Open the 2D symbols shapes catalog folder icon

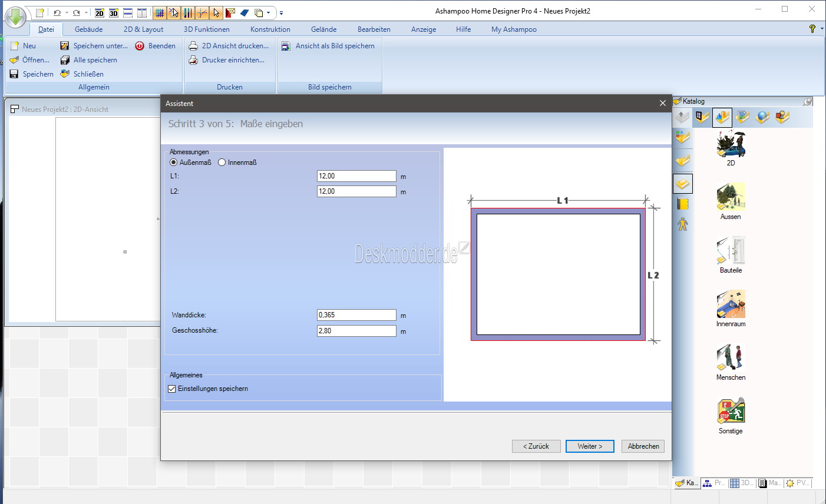click(x=782, y=117)
